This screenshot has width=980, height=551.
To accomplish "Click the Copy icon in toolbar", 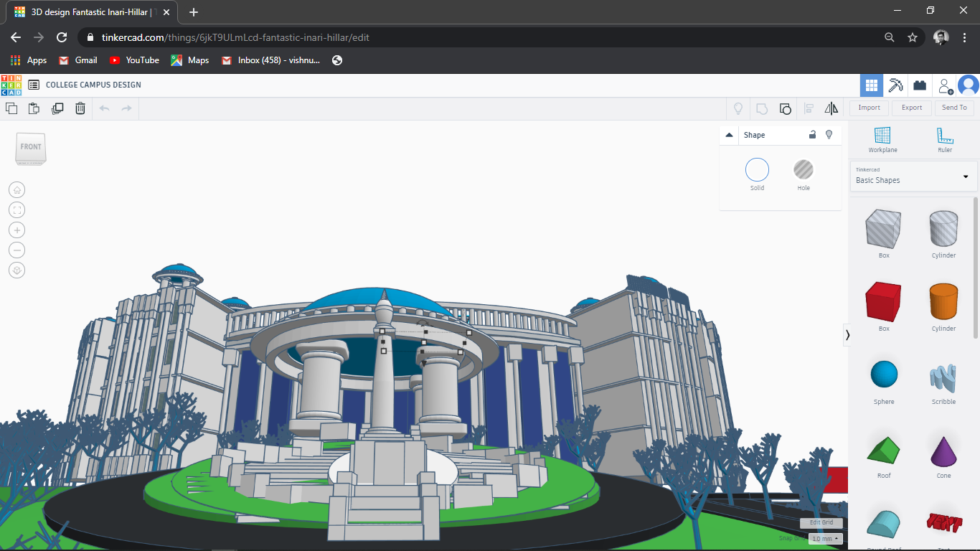I will point(11,108).
